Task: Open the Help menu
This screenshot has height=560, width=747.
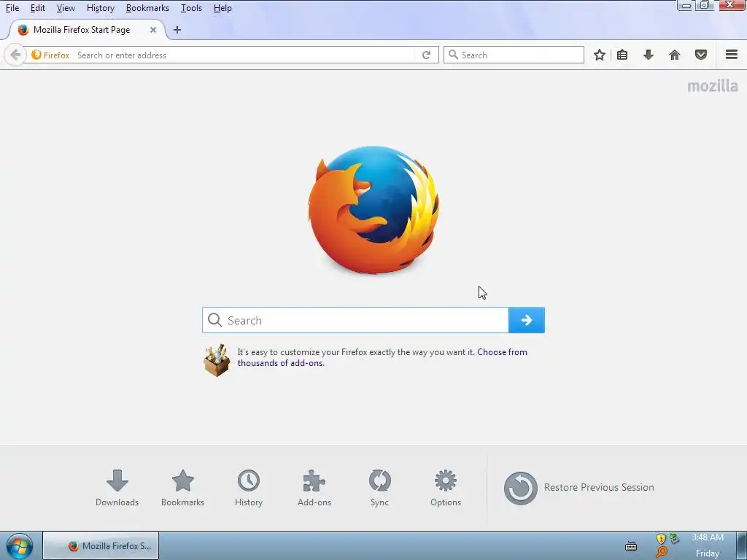Action: (x=222, y=8)
